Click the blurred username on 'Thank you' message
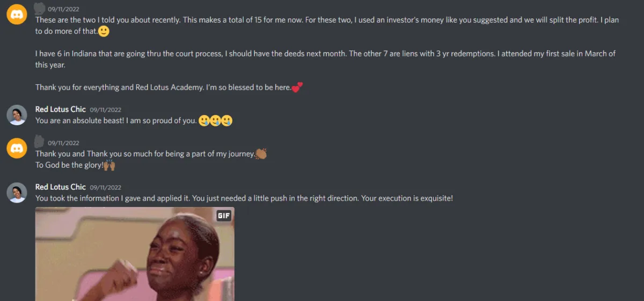 coord(40,142)
